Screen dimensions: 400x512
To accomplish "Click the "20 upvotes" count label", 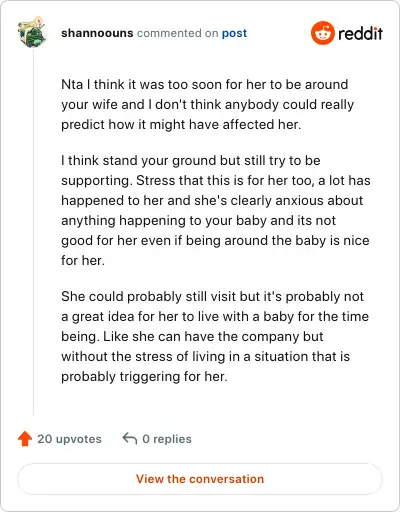I will [69, 439].
